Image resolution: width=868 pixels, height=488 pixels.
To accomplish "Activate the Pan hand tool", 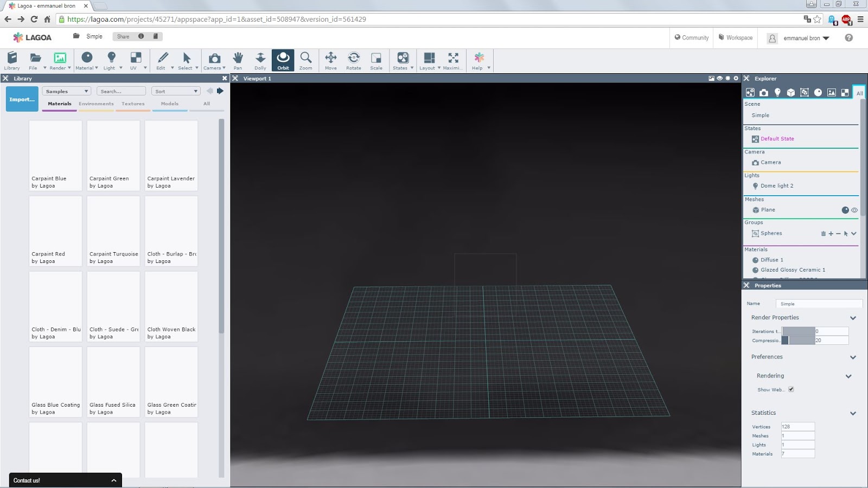I will tap(238, 60).
